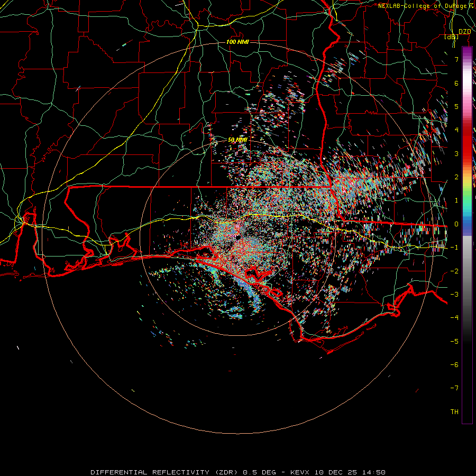Click the "-2" value on color scale
Image resolution: width=476 pixels, height=476 pixels.
(454, 271)
